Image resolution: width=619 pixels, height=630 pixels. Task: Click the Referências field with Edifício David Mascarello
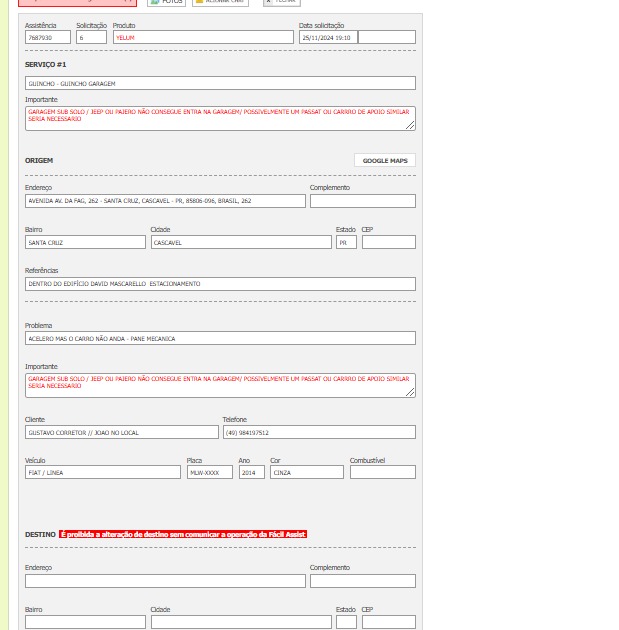pos(220,284)
